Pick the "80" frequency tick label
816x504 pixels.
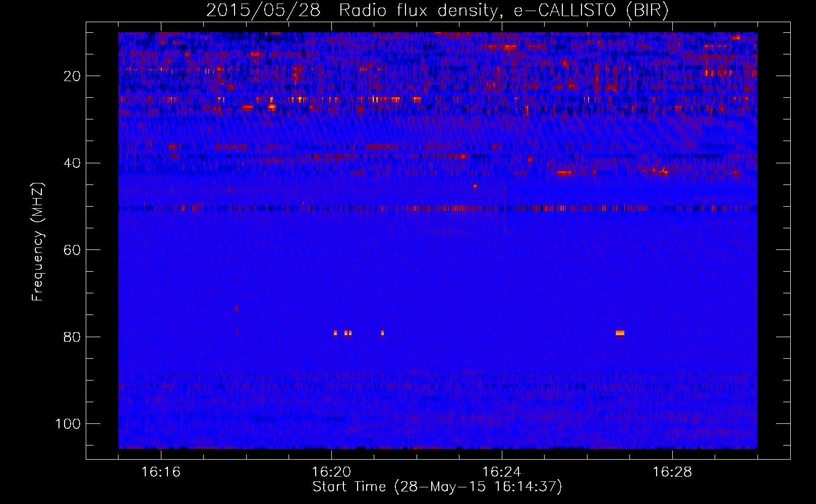[x=73, y=337]
